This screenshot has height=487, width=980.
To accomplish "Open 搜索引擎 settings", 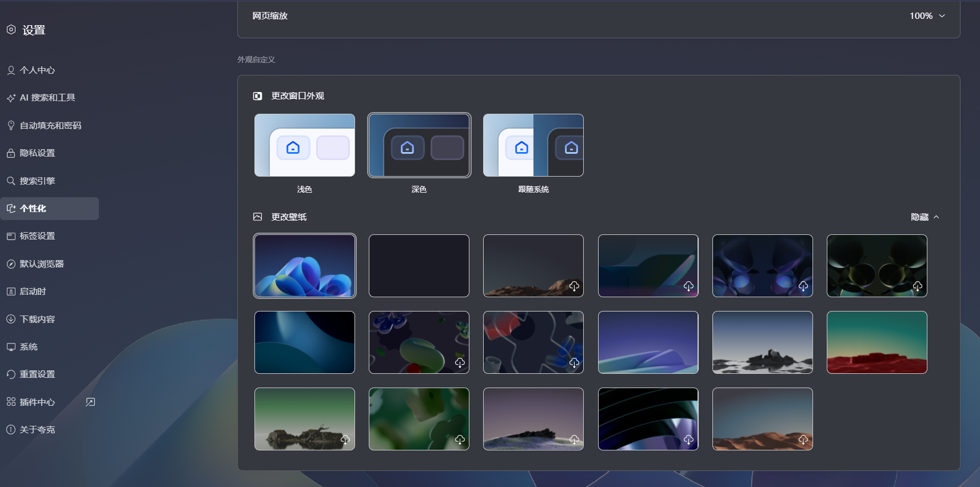I will [50, 181].
